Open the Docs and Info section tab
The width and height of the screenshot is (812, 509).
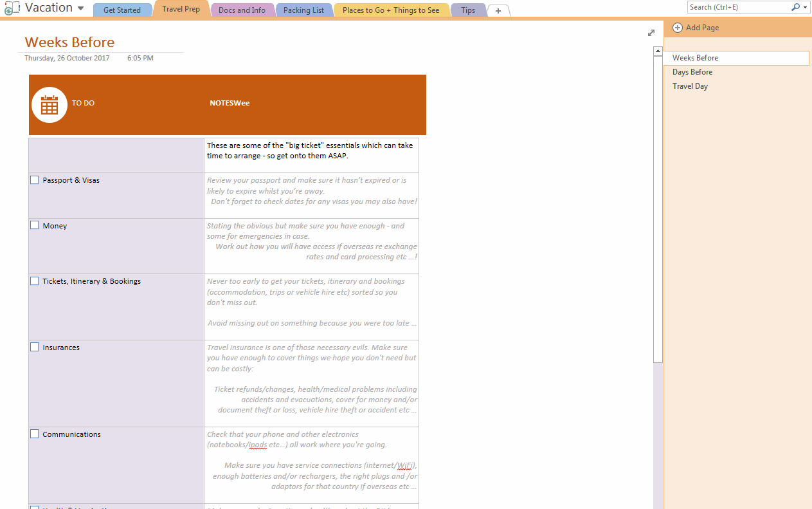click(242, 9)
